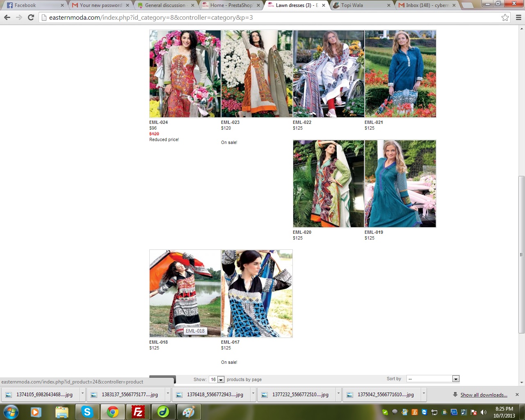Close the Topi Wala tab
Viewport: 525px width, 420px height.
click(x=389, y=5)
